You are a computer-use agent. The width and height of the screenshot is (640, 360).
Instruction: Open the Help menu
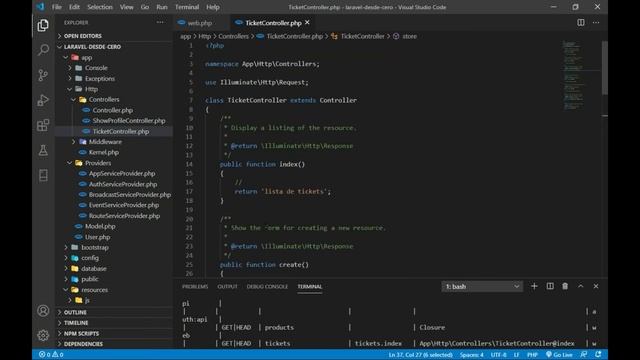click(x=213, y=7)
